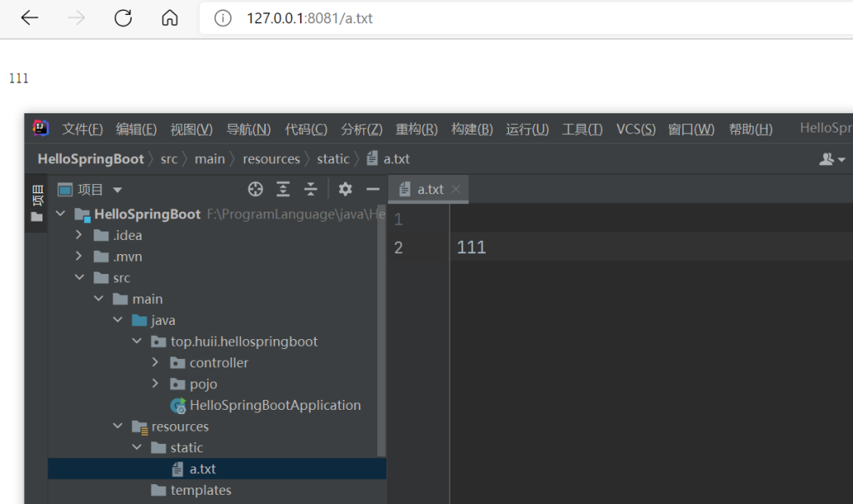Collapse the resources folder

tap(117, 427)
